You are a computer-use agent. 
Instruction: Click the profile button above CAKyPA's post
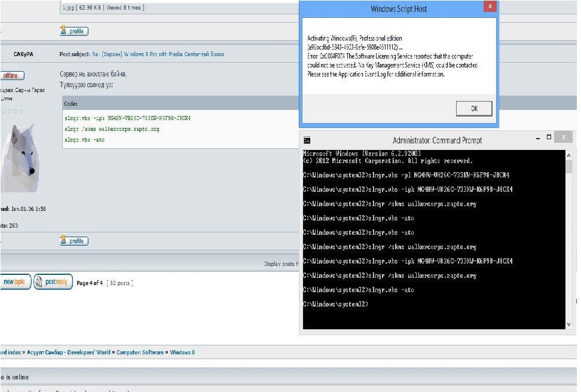[x=74, y=31]
